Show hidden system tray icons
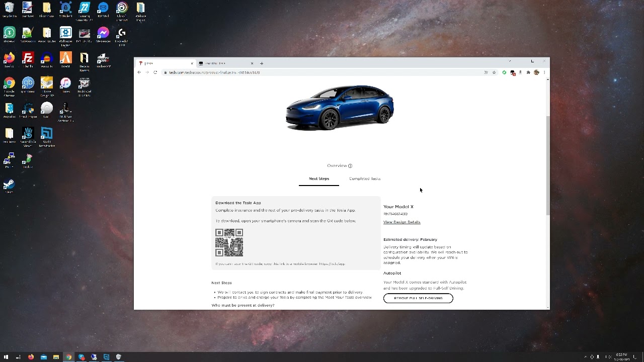The image size is (644, 362). [x=585, y=357]
